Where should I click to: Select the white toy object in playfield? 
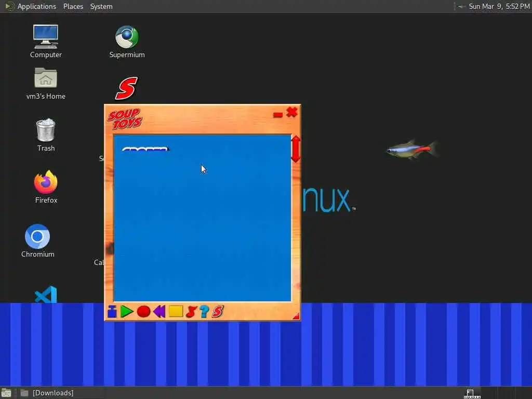pos(145,149)
